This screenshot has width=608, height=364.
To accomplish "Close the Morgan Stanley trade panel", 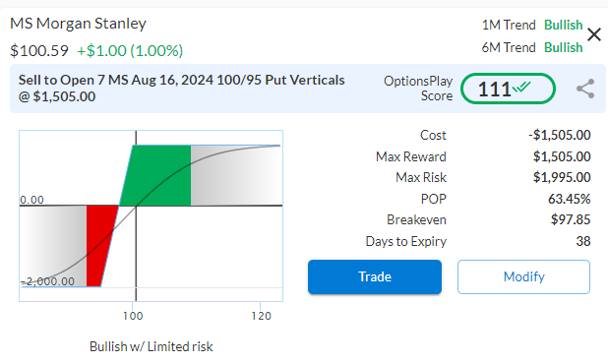I will pyautogui.click(x=593, y=34).
